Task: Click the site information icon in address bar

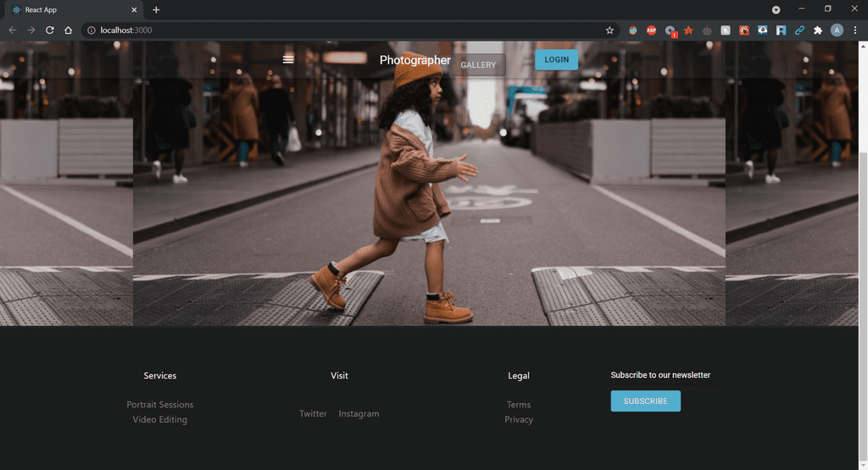Action: (92, 30)
